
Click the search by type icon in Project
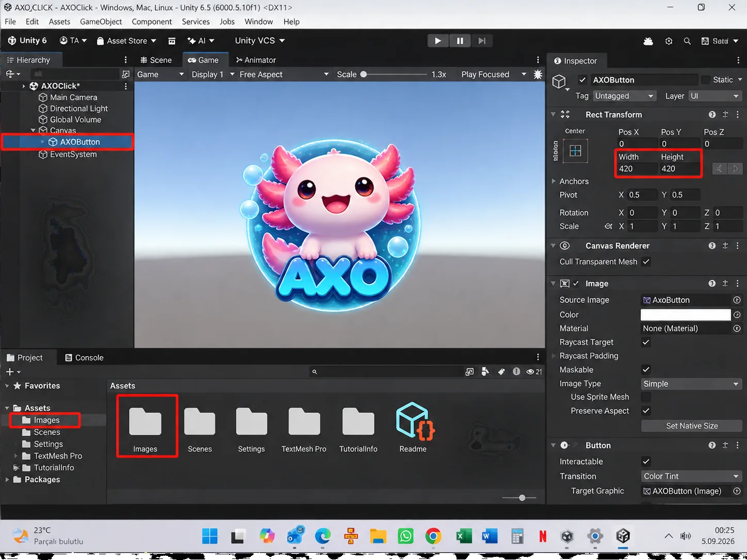485,371
